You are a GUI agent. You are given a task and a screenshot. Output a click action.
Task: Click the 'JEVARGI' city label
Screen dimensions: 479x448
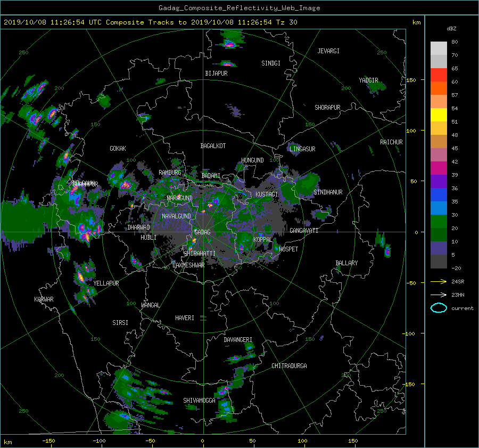pyautogui.click(x=328, y=51)
